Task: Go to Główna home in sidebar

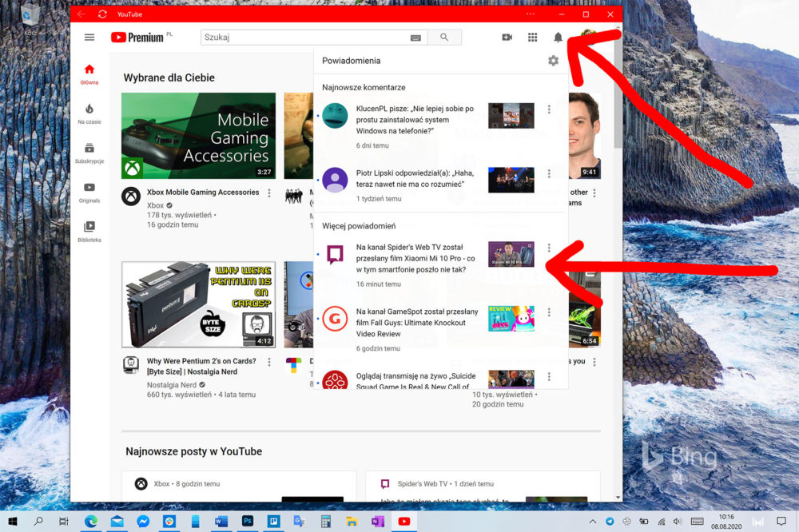Action: (89, 74)
